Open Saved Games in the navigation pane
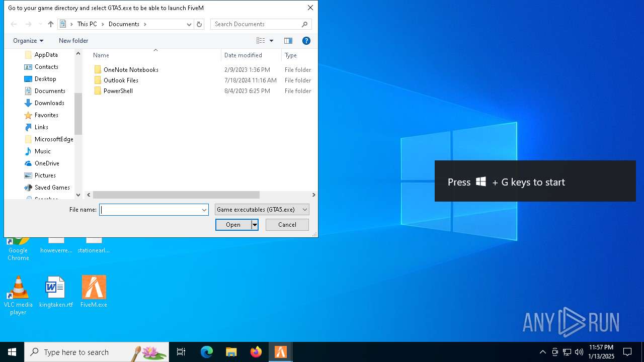This screenshot has width=644, height=362. point(52,188)
